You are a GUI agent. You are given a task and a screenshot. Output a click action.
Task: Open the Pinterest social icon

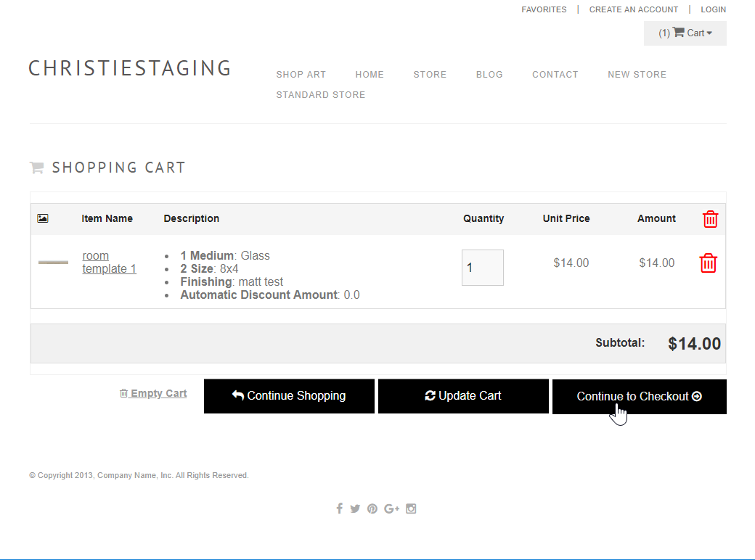[x=372, y=508]
